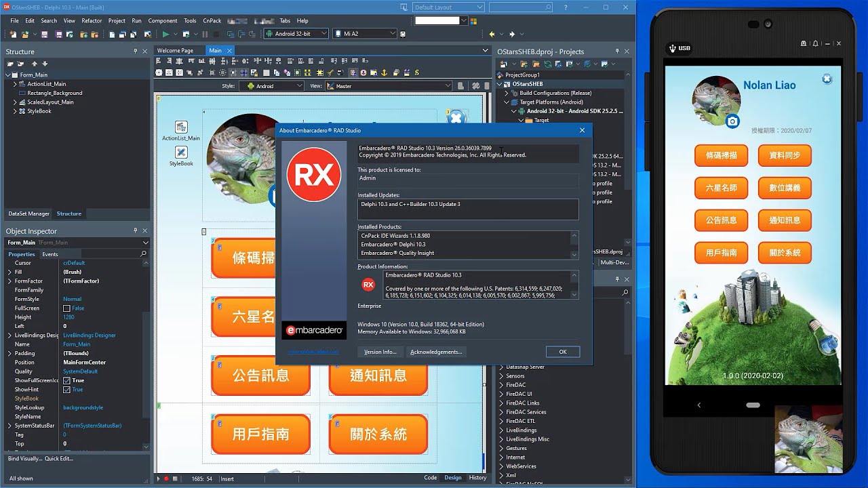Expand the Padding property in Object Inspector

point(9,354)
